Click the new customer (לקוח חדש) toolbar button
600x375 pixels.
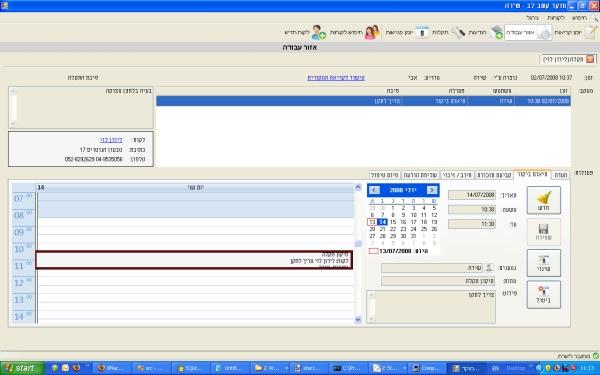(305, 33)
